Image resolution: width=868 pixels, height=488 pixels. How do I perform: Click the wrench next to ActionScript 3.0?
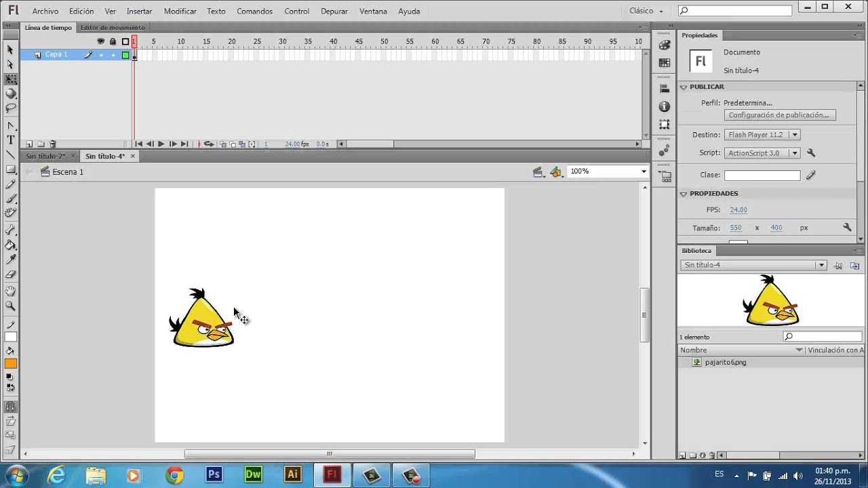pos(810,153)
